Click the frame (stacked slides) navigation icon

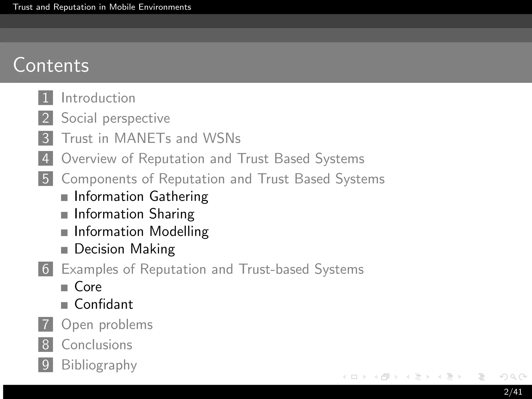(385, 377)
